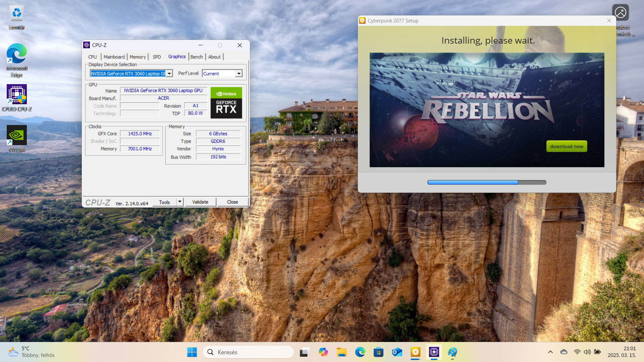644x362 pixels.
Task: Minimize the CPU-Z window
Action: [x=201, y=45]
